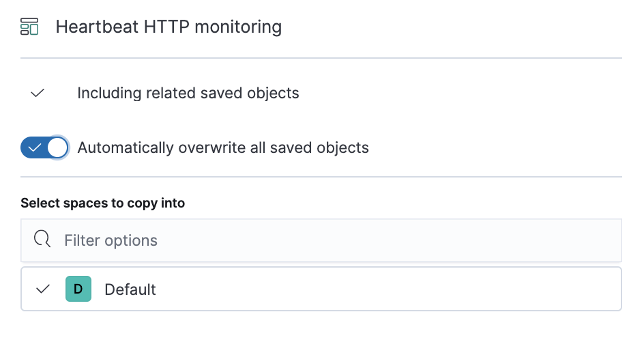Click the blue track of the overwrite switch

pyautogui.click(x=33, y=147)
